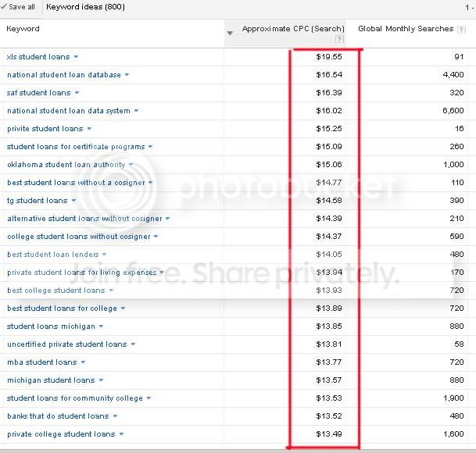This screenshot has width=476, height=453.
Task: Open keyword link national student loan database
Action: point(64,75)
